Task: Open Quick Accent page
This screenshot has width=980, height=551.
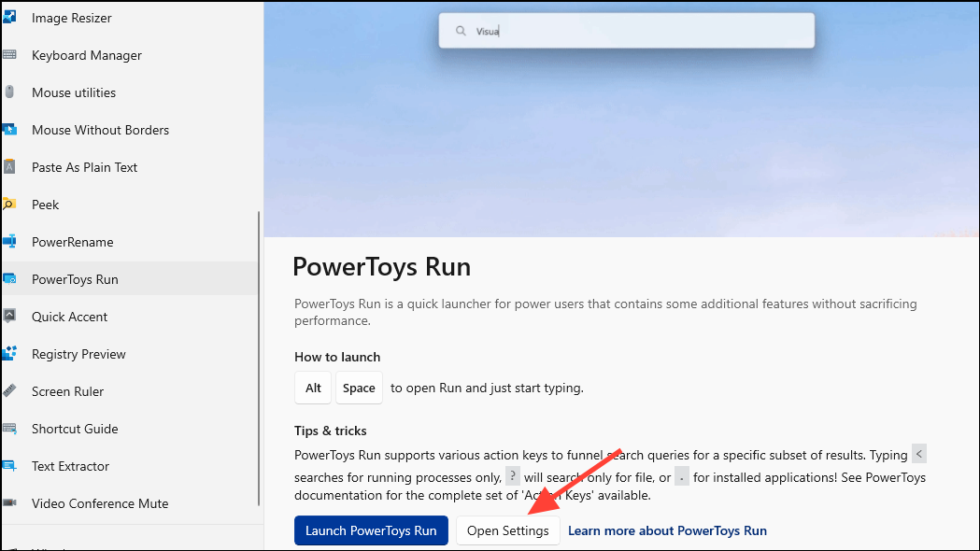Action: [130, 316]
